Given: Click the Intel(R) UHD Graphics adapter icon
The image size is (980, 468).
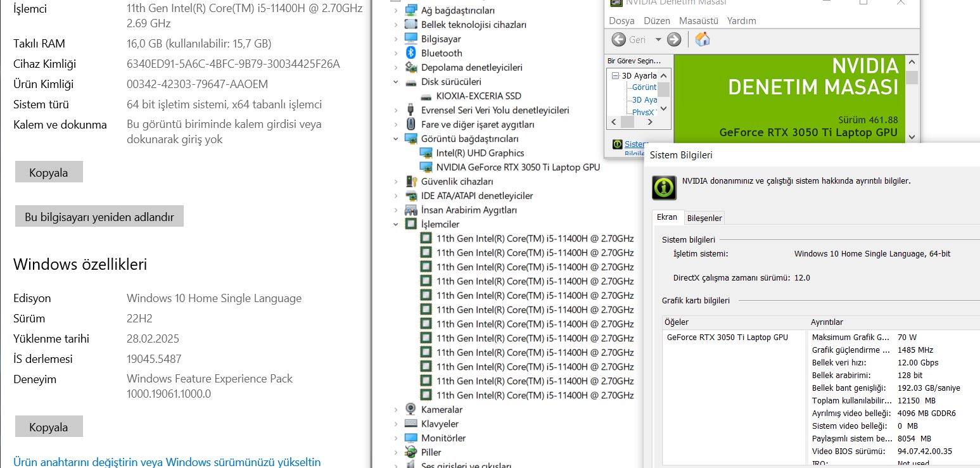Looking at the screenshot, I should pyautogui.click(x=426, y=153).
